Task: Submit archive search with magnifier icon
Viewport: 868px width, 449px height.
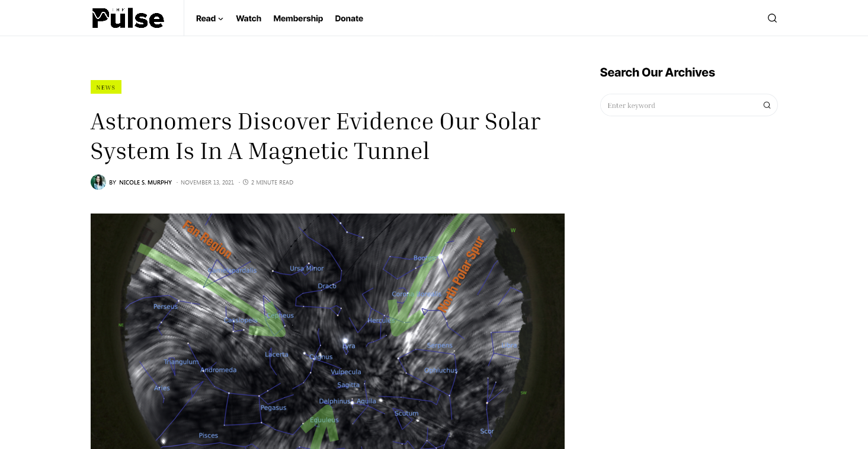Action: click(x=767, y=105)
